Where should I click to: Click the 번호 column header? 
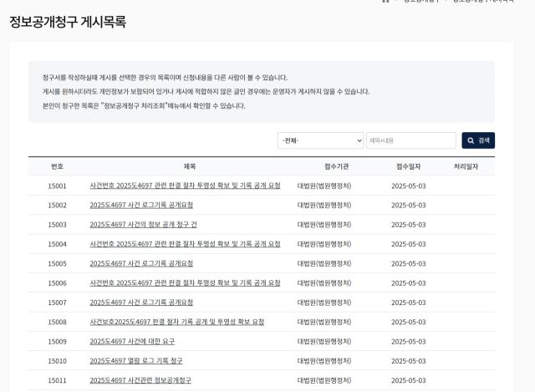click(x=57, y=166)
